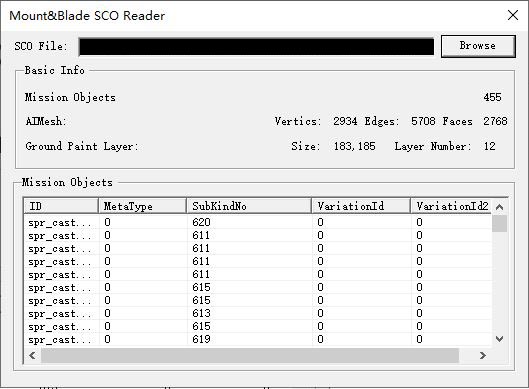Click the Edges value 5708
The width and height of the screenshot is (529, 389).
pos(423,121)
